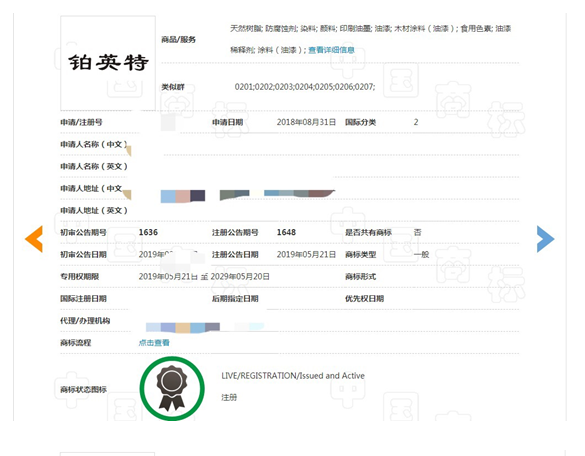The width and height of the screenshot is (585, 456).
Task: Click the 商品/服务 label
Action: click(178, 40)
